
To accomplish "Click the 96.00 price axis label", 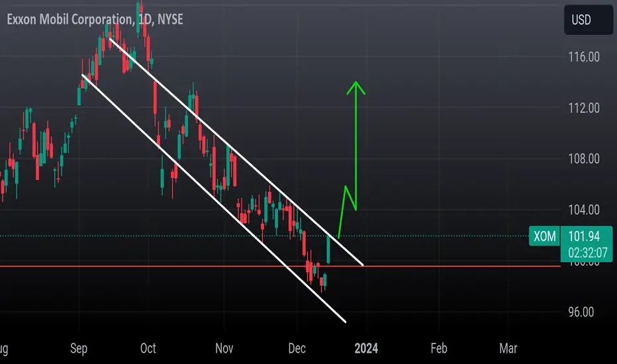I will (x=581, y=312).
